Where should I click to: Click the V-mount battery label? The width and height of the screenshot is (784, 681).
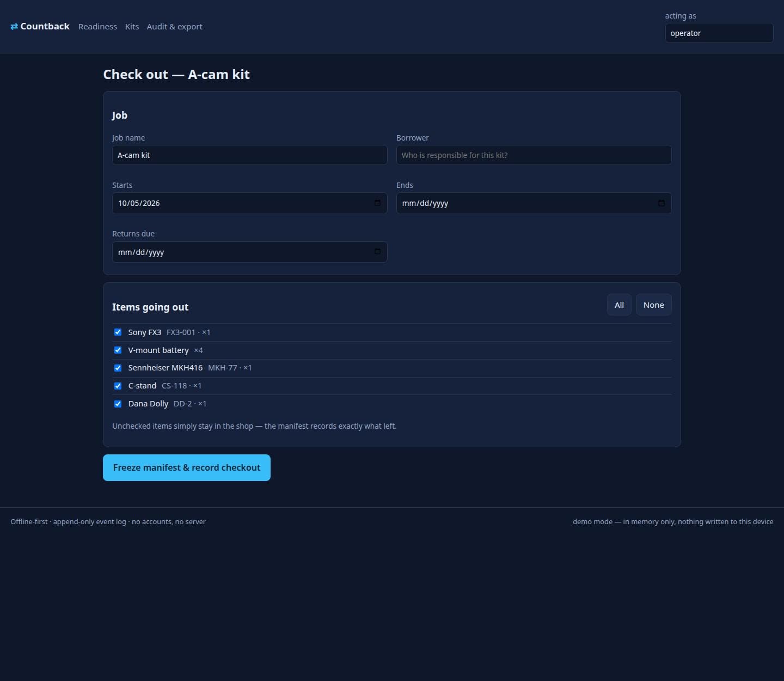158,350
